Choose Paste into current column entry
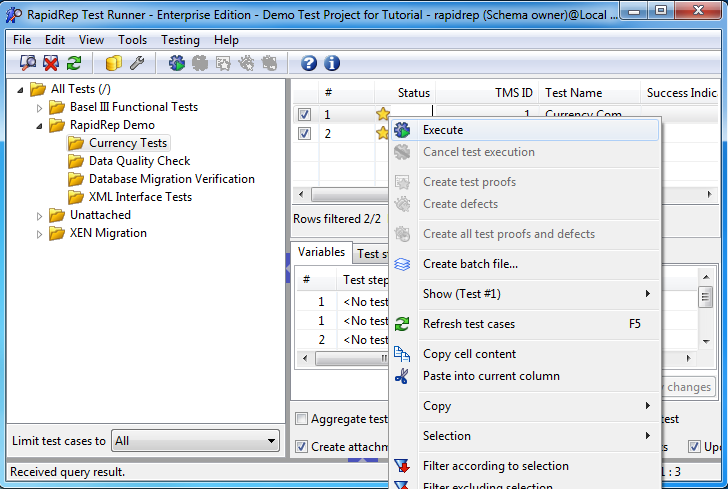 pos(525,376)
